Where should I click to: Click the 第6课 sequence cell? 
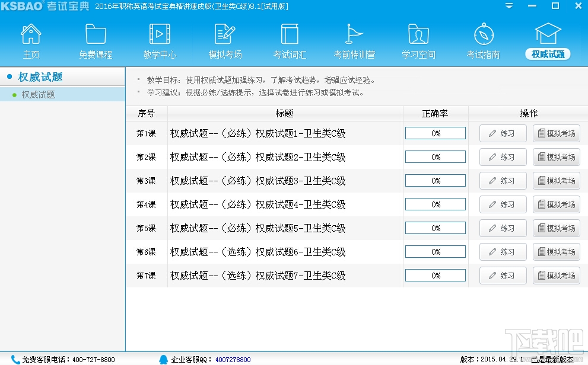(x=146, y=252)
